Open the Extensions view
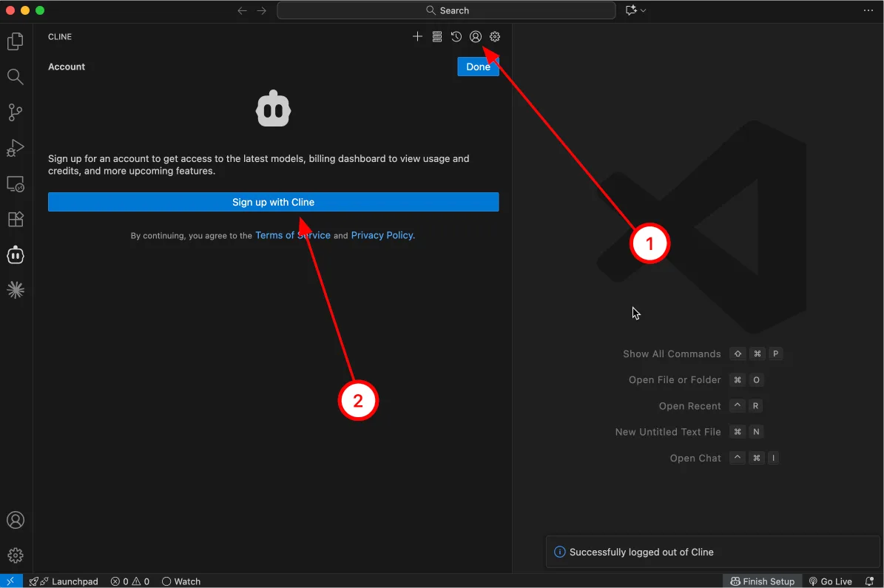The image size is (884, 588). click(16, 220)
